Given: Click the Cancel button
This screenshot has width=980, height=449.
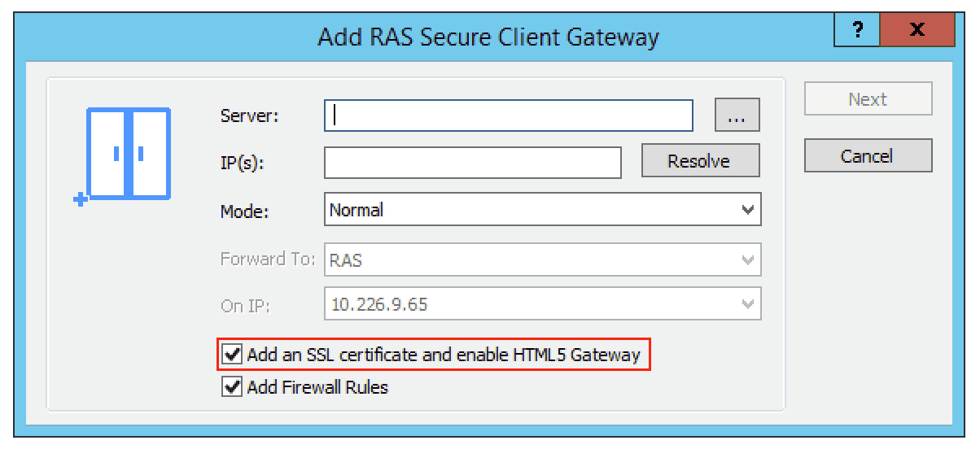Looking at the screenshot, I should click(868, 155).
